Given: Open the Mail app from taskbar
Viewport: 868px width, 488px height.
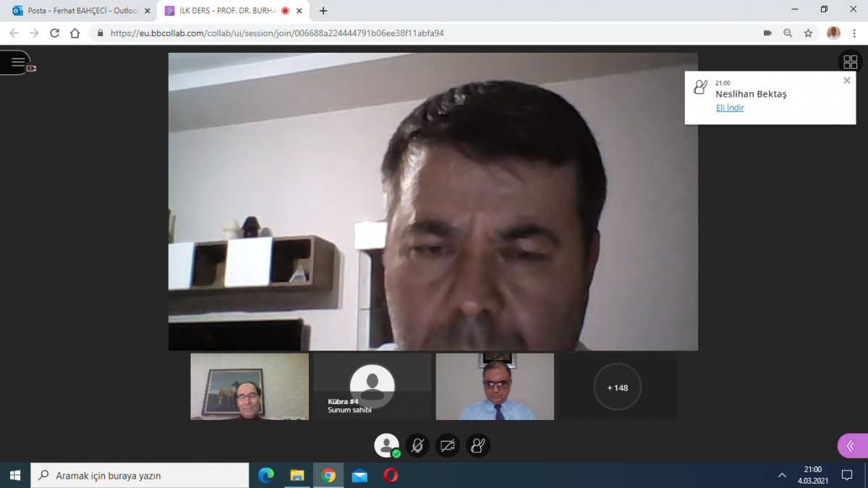Looking at the screenshot, I should click(x=359, y=475).
